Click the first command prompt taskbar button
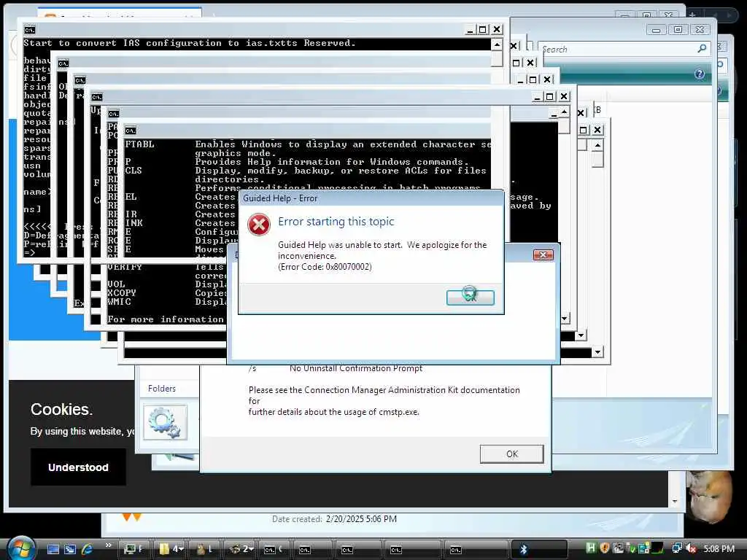Image resolution: width=747 pixels, height=560 pixels. coord(275,549)
